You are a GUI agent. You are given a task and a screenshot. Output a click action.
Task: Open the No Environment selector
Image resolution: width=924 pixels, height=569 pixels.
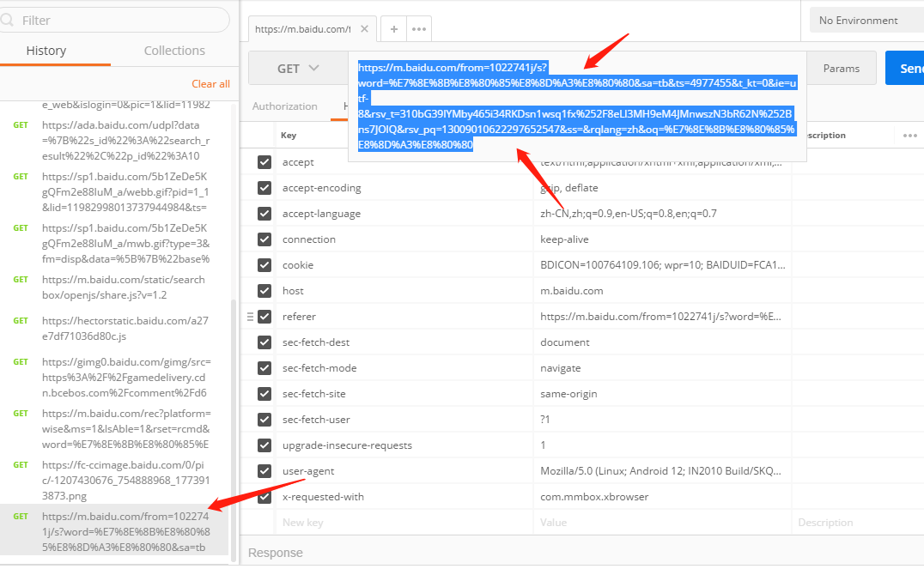866,21
